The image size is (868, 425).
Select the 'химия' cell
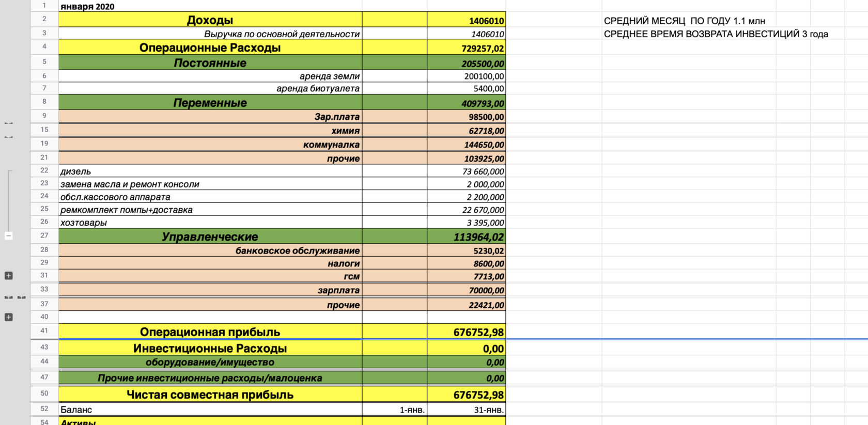210,130
